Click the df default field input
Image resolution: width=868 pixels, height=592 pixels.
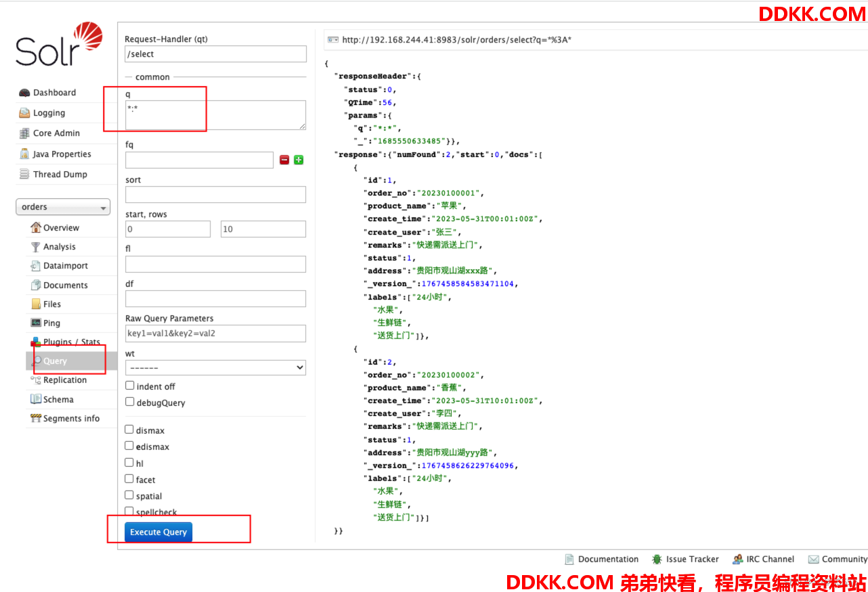coord(215,298)
